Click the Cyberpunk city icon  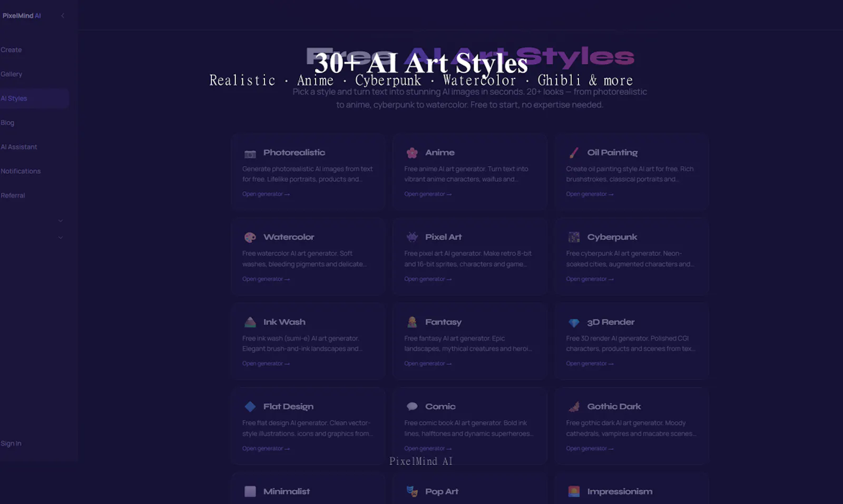(x=574, y=237)
